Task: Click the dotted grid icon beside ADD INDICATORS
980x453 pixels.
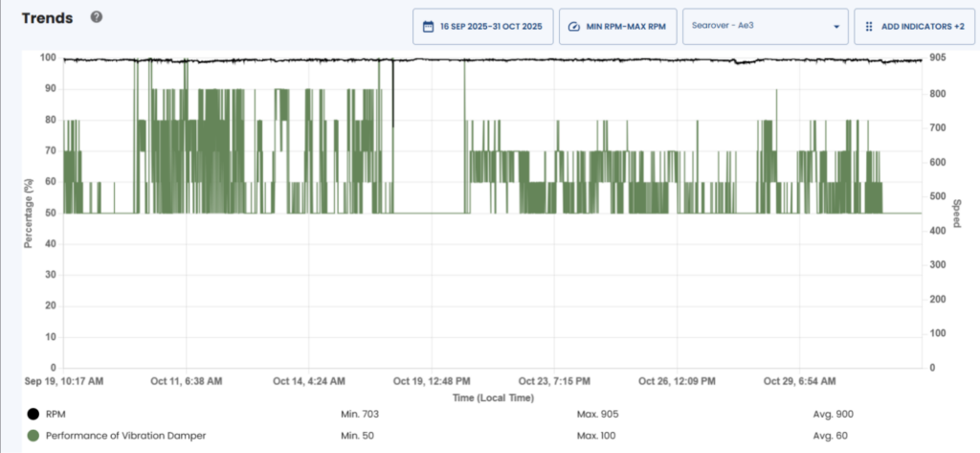Action: pyautogui.click(x=869, y=27)
